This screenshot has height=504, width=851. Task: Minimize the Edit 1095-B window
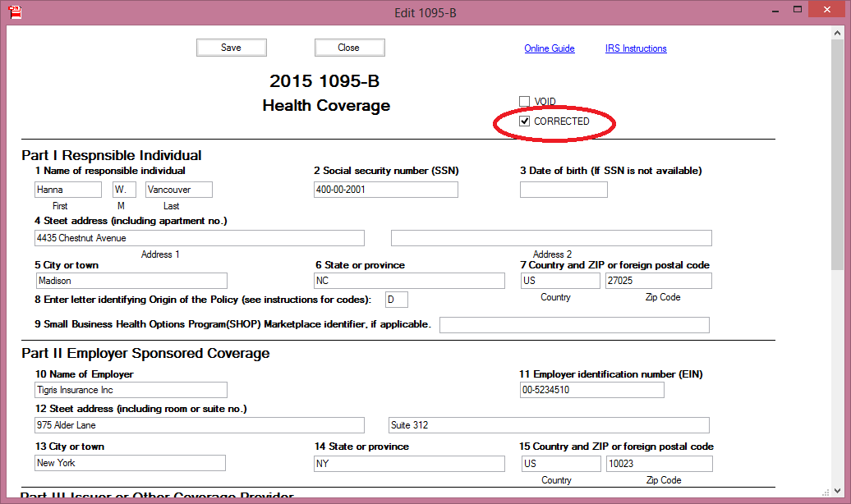click(771, 10)
